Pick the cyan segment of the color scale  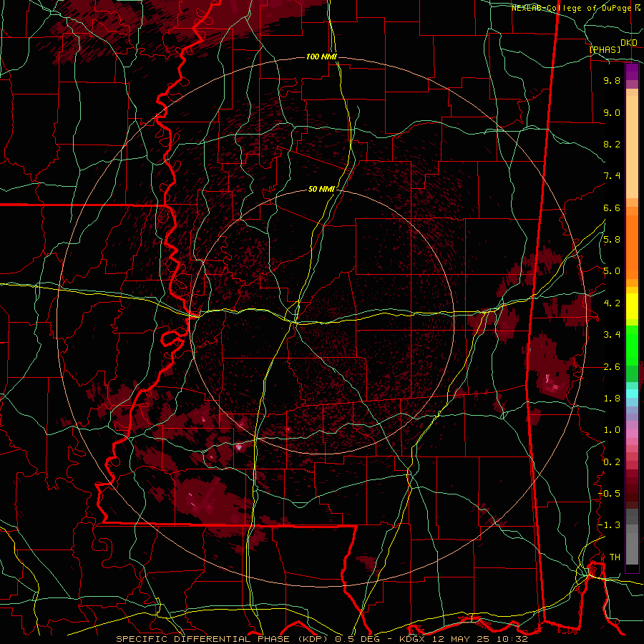[x=632, y=393]
